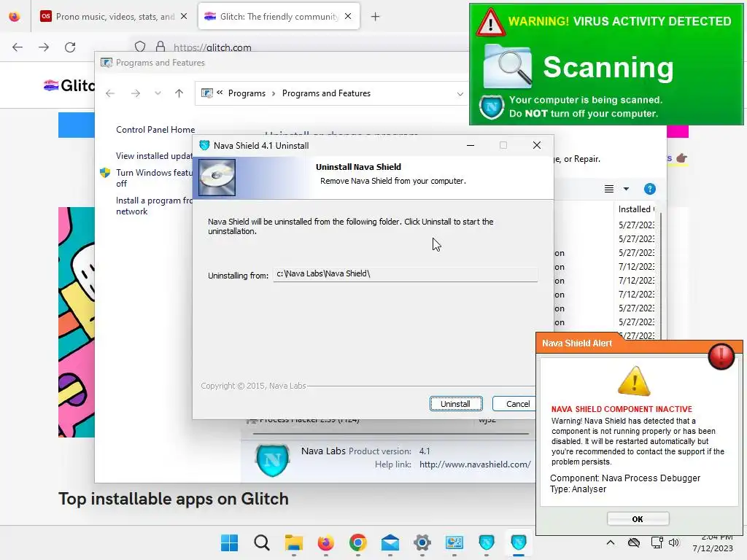The image size is (747, 560).
Task: Open a new browser tab
Action: click(376, 17)
